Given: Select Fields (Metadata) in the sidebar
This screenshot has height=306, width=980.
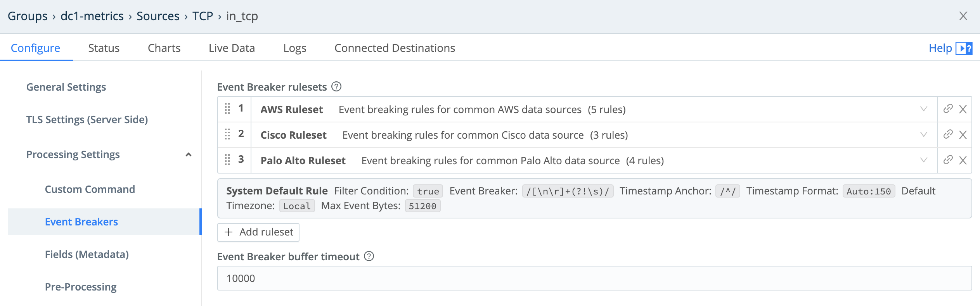Looking at the screenshot, I should click(x=87, y=254).
